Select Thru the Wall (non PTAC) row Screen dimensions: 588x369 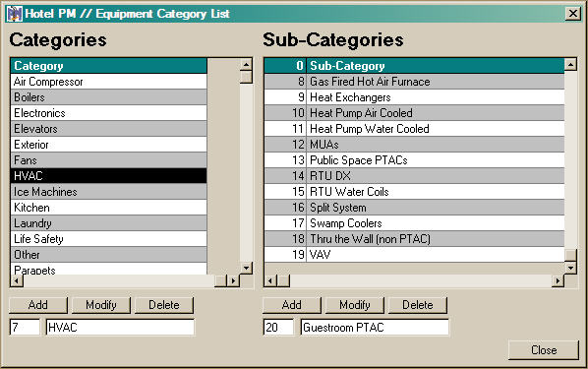[x=414, y=239]
